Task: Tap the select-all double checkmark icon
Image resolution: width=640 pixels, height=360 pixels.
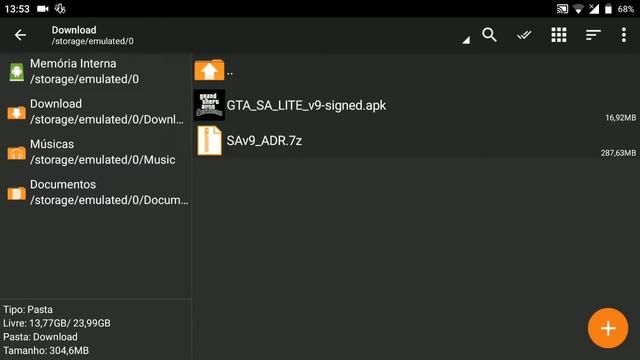Action: pyautogui.click(x=524, y=35)
